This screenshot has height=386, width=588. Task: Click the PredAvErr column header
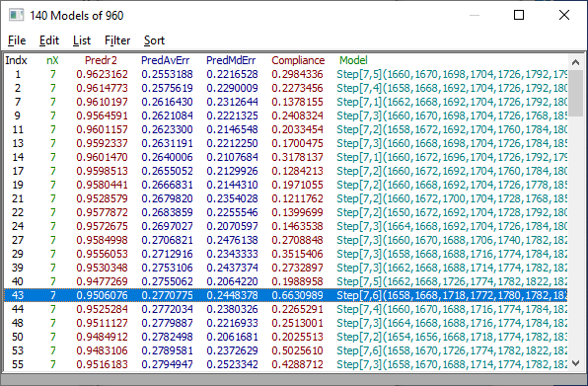[166, 60]
